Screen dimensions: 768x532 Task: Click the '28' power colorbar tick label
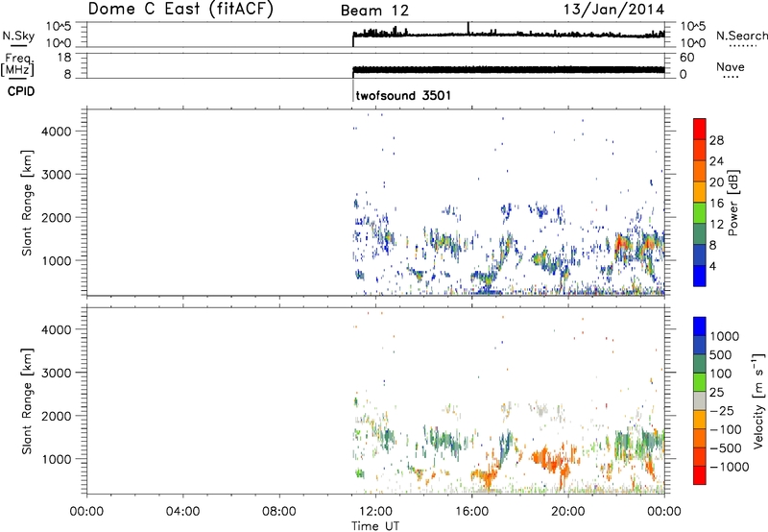click(x=716, y=140)
